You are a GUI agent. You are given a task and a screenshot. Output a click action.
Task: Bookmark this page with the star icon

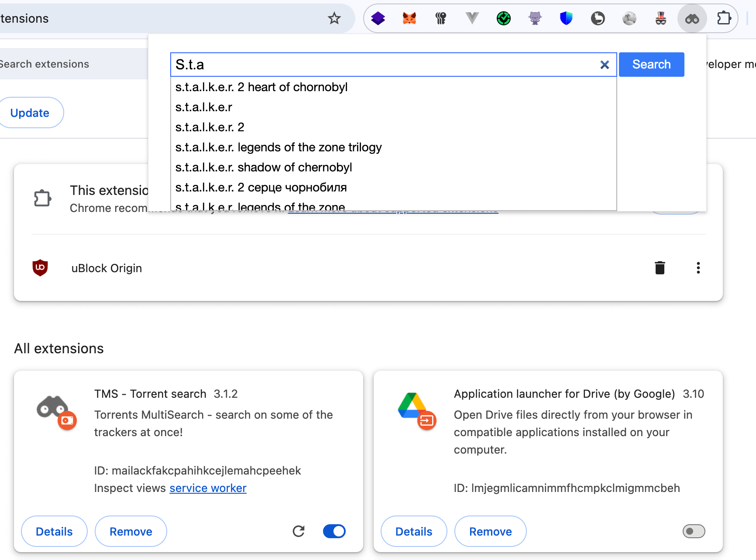334,18
